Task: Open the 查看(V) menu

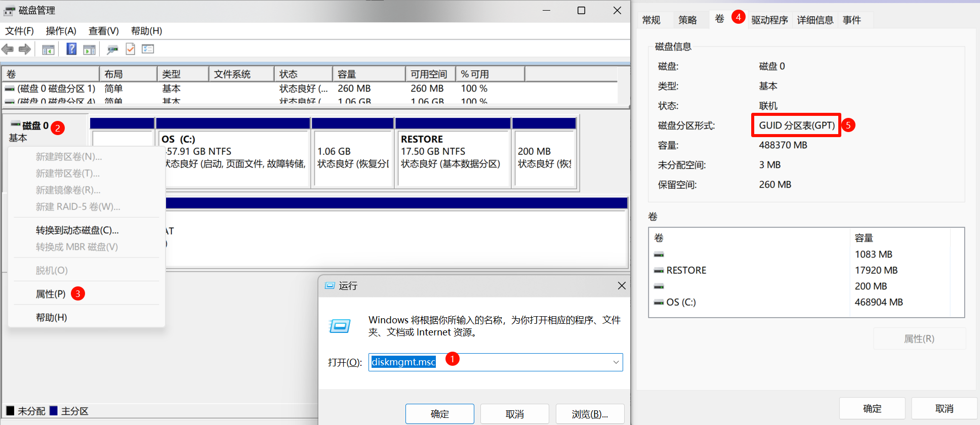Action: tap(103, 31)
